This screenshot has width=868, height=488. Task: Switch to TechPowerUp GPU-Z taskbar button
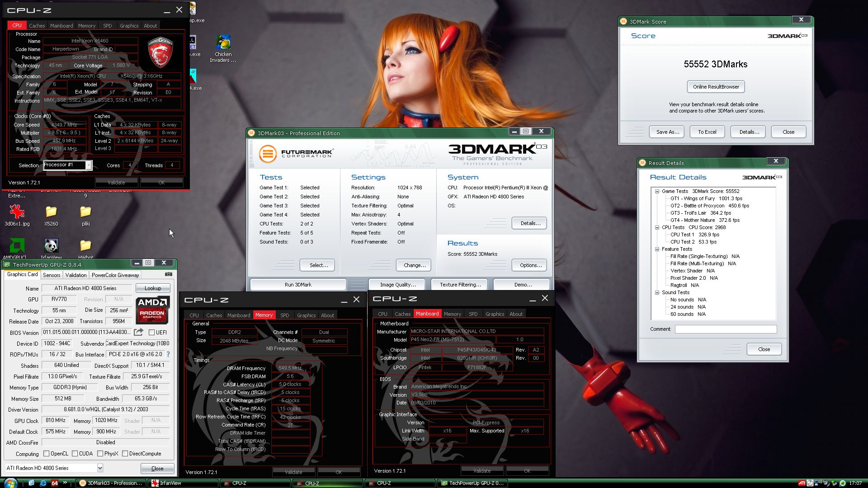pos(472,483)
